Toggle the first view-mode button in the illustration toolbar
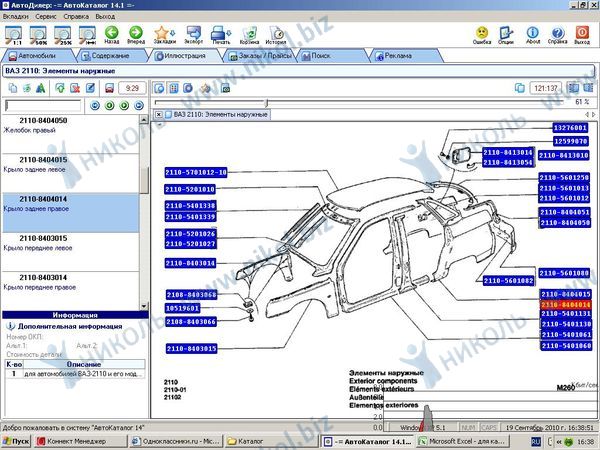 click(x=159, y=88)
